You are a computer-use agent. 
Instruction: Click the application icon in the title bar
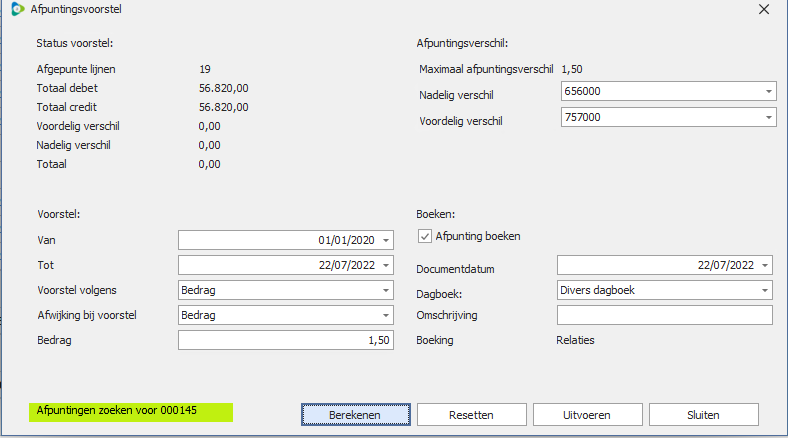(x=18, y=9)
